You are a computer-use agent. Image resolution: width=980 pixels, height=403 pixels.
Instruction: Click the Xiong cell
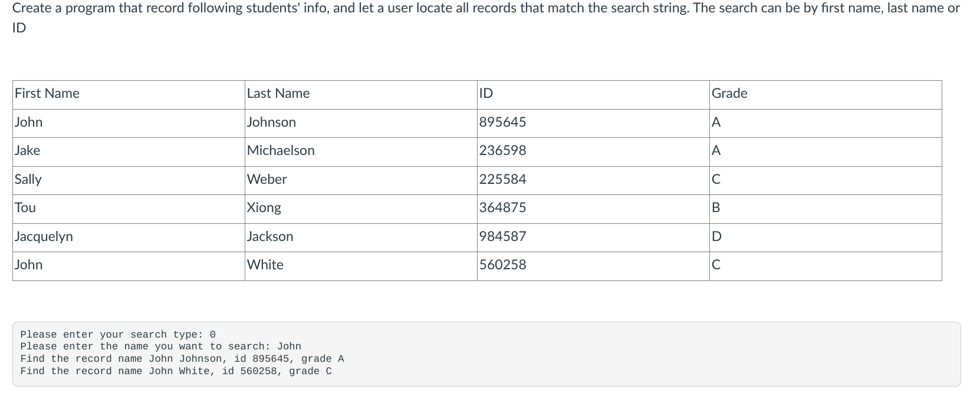pyautogui.click(x=264, y=208)
